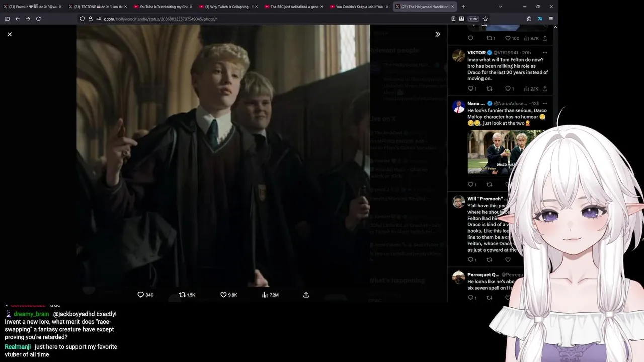Open site permissions icon in address bar
Screen dimensions: 644x362
(99, 19)
